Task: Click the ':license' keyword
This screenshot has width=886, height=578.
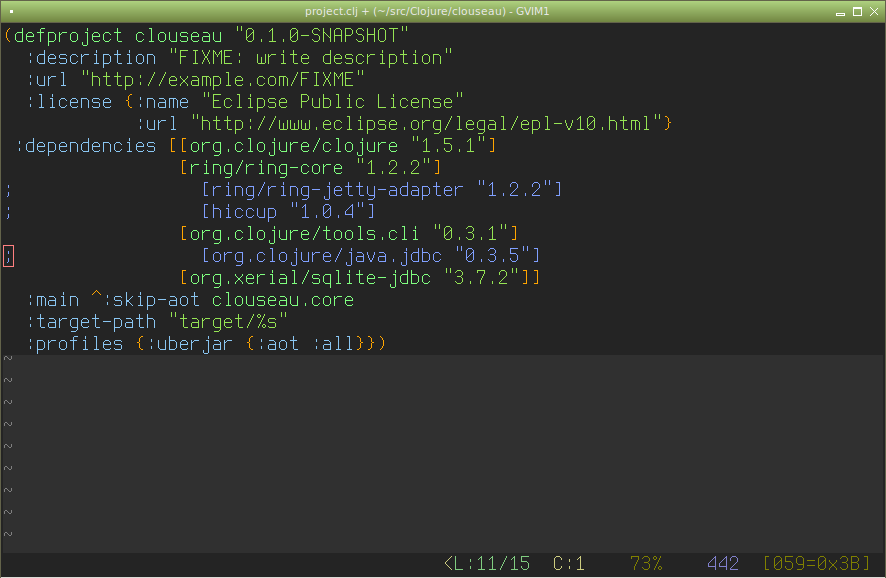Action: 68,102
